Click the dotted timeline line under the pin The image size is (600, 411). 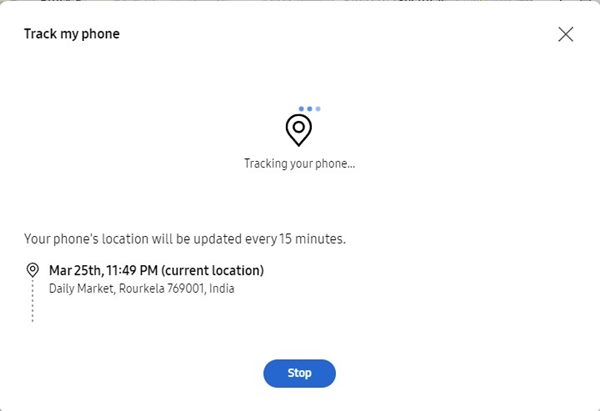(33, 301)
